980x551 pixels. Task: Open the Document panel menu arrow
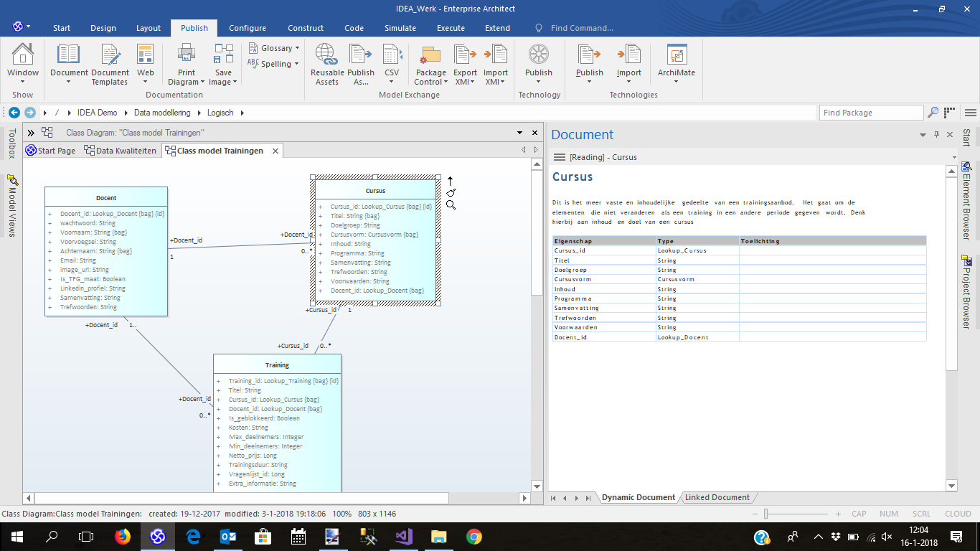point(923,135)
